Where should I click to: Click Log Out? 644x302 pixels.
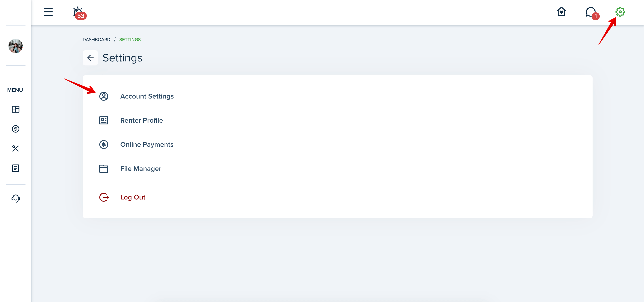(x=133, y=197)
